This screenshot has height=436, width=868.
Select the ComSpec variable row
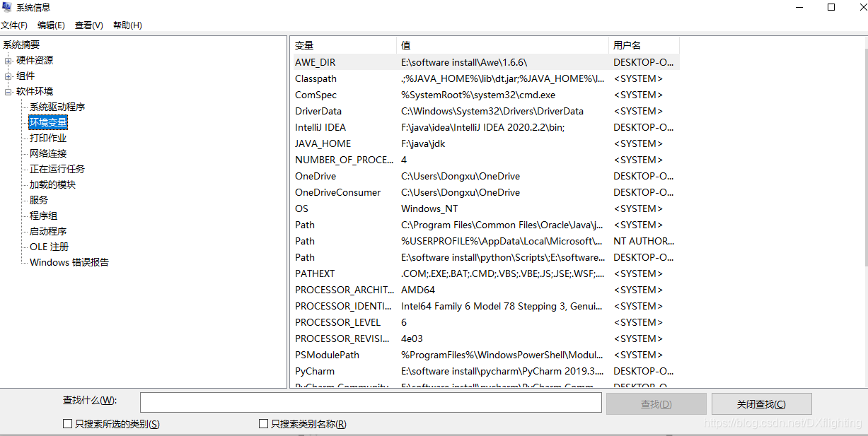(486, 95)
